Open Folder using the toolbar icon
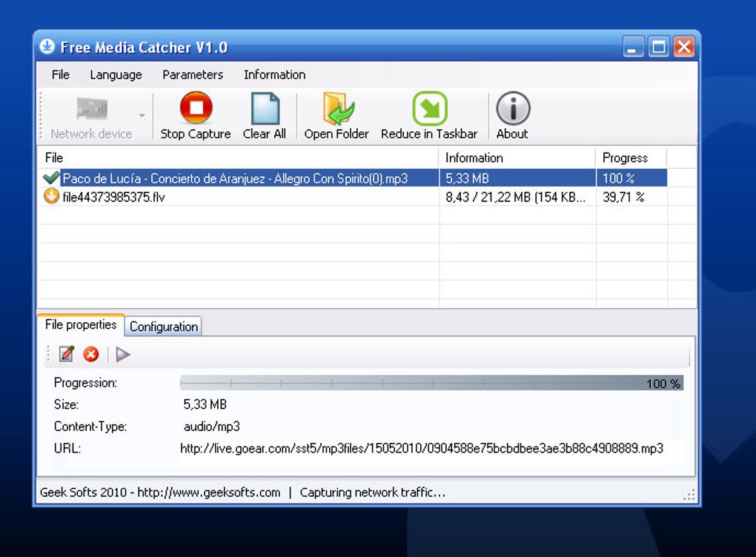Screen dimensions: 756x557 [x=338, y=108]
